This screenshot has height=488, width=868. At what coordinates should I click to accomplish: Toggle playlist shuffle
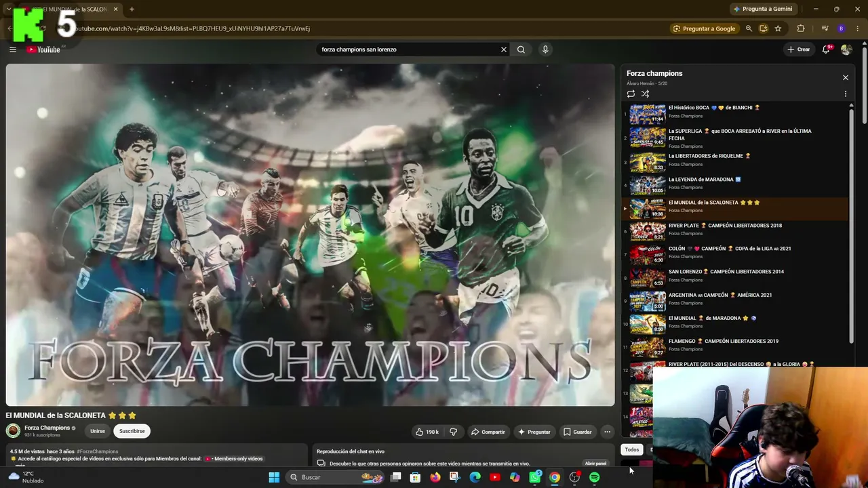(645, 94)
